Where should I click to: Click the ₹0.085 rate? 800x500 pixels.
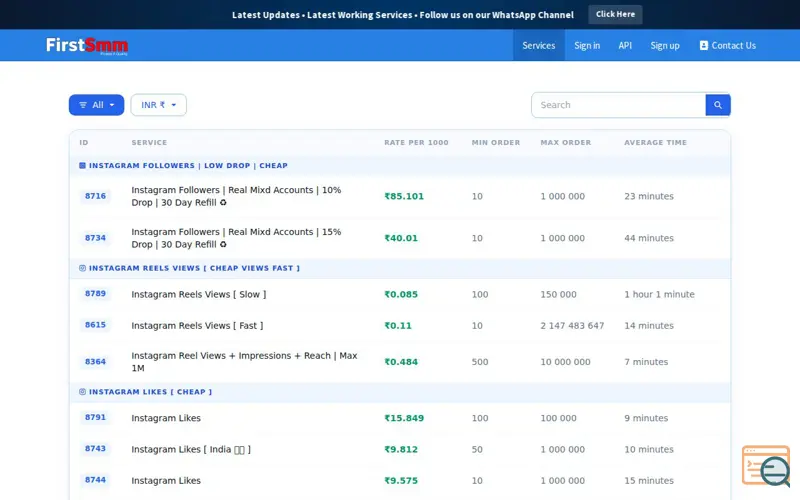[x=401, y=294]
